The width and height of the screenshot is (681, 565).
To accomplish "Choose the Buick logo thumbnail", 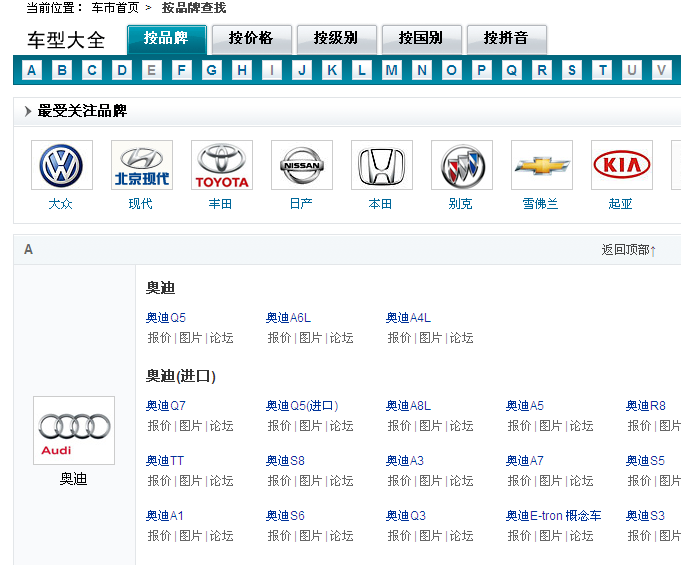I will pyautogui.click(x=462, y=165).
